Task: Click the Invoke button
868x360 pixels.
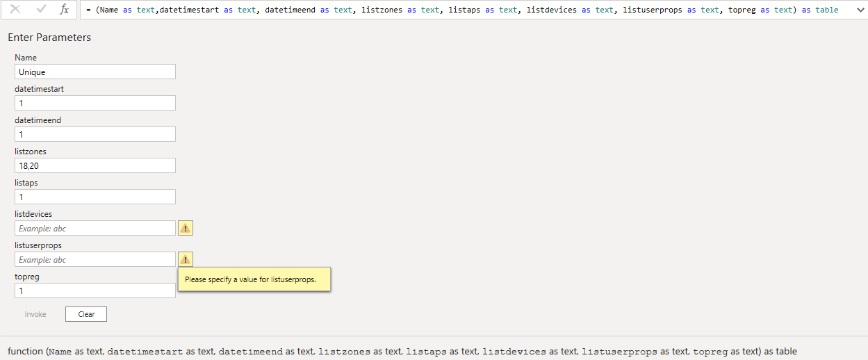Action: coord(35,314)
